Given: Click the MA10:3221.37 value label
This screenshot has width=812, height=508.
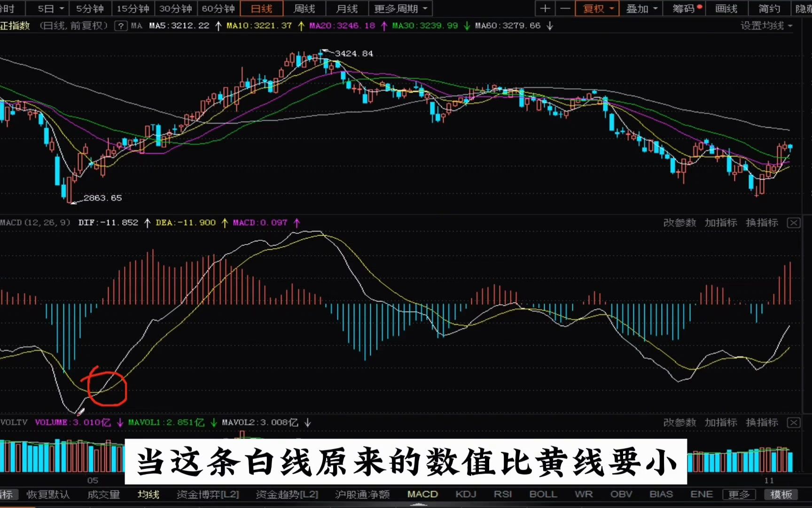Looking at the screenshot, I should (x=259, y=26).
